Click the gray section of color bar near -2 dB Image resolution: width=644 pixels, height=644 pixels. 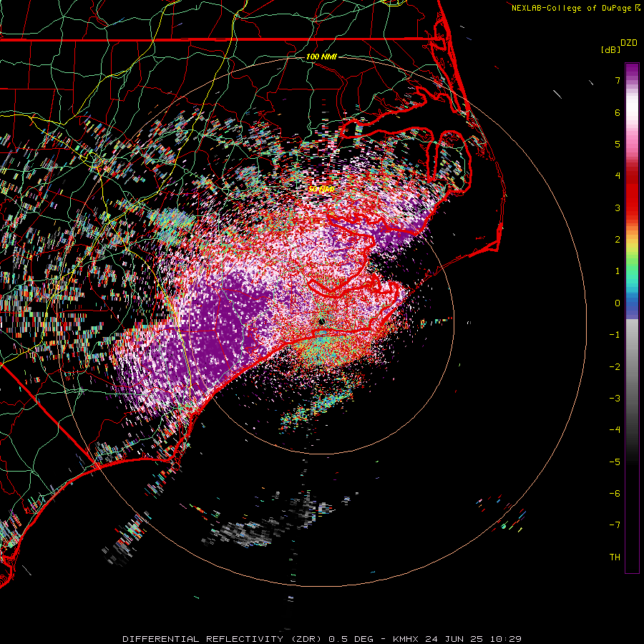click(x=632, y=366)
